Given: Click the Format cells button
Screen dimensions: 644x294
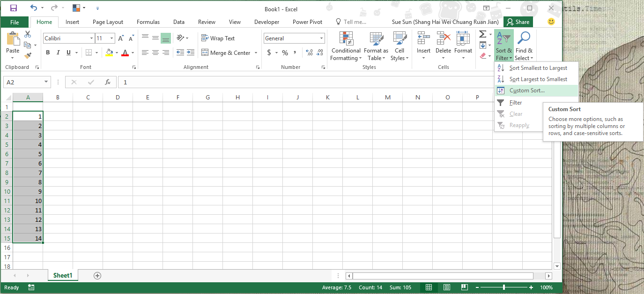Looking at the screenshot, I should point(463,46).
